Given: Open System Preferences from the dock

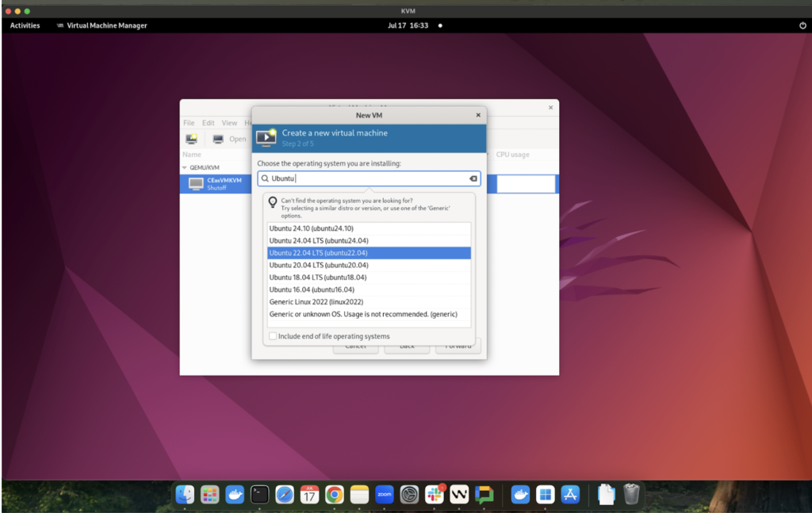Looking at the screenshot, I should [x=409, y=494].
